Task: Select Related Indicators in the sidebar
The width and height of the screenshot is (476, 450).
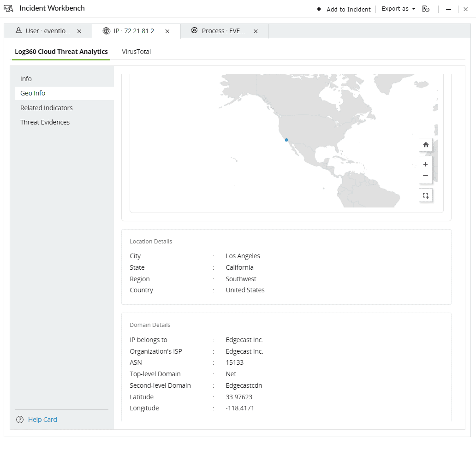Action: coord(46,108)
